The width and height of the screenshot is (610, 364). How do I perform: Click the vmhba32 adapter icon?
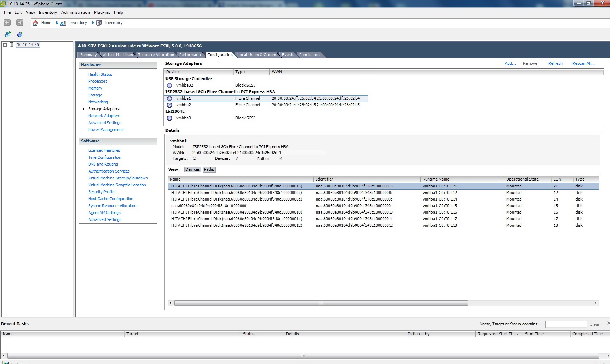coord(169,86)
